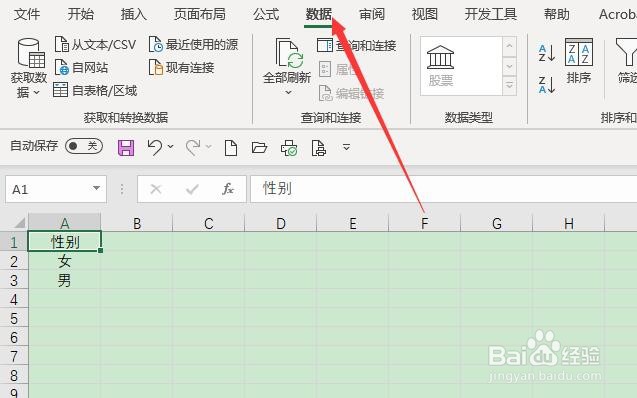Insert function with the fx button

click(x=228, y=189)
